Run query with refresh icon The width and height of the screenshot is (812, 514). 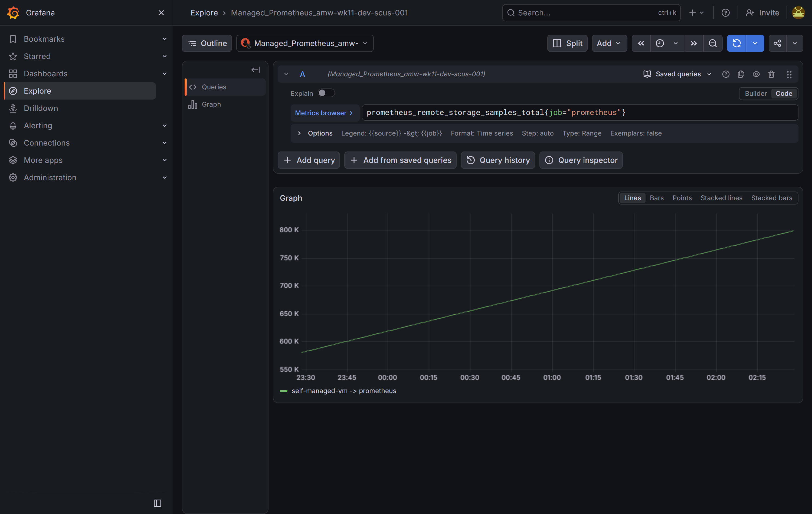[x=736, y=43]
